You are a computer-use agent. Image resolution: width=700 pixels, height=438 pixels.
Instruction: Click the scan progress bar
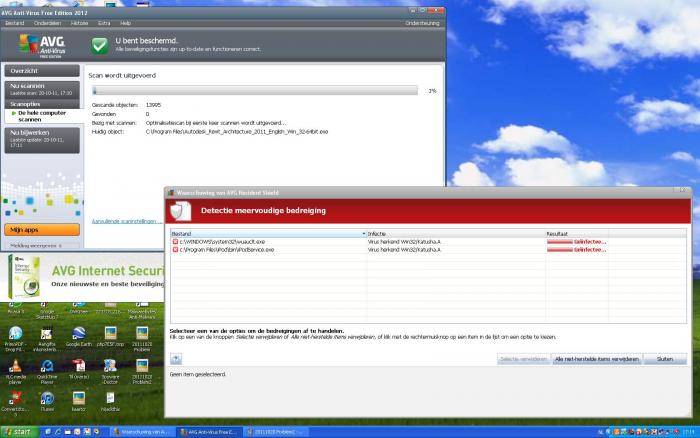[255, 91]
